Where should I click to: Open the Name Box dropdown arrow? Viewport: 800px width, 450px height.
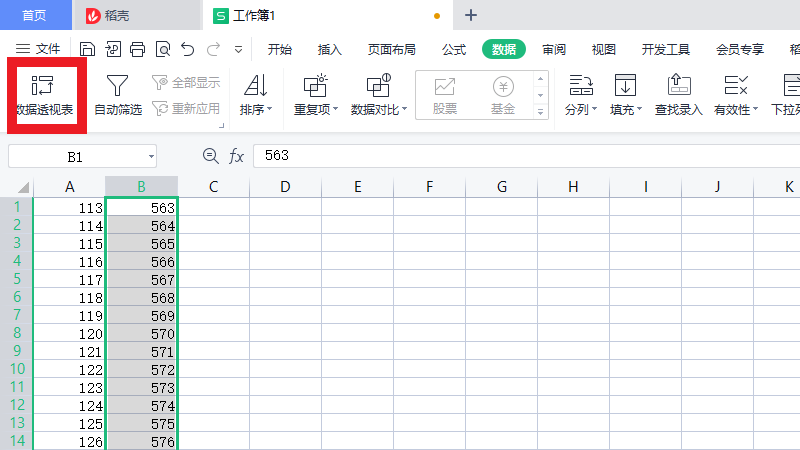coord(151,156)
